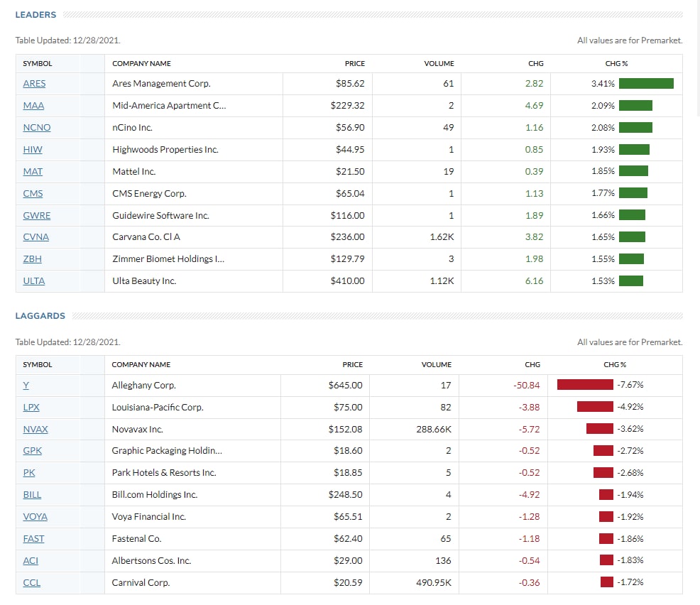Image resolution: width=700 pixels, height=605 pixels.
Task: Click the 2.09% change for MAA
Action: point(603,105)
